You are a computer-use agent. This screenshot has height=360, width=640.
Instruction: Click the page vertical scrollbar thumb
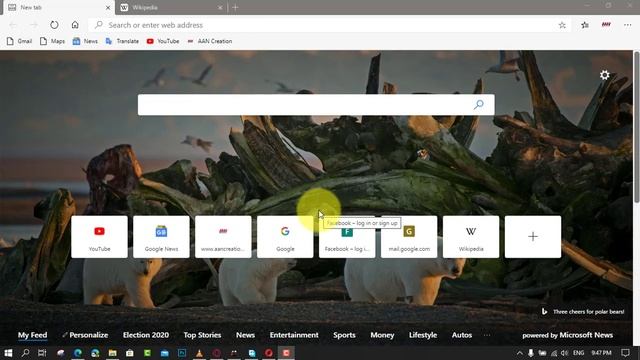pos(636,127)
